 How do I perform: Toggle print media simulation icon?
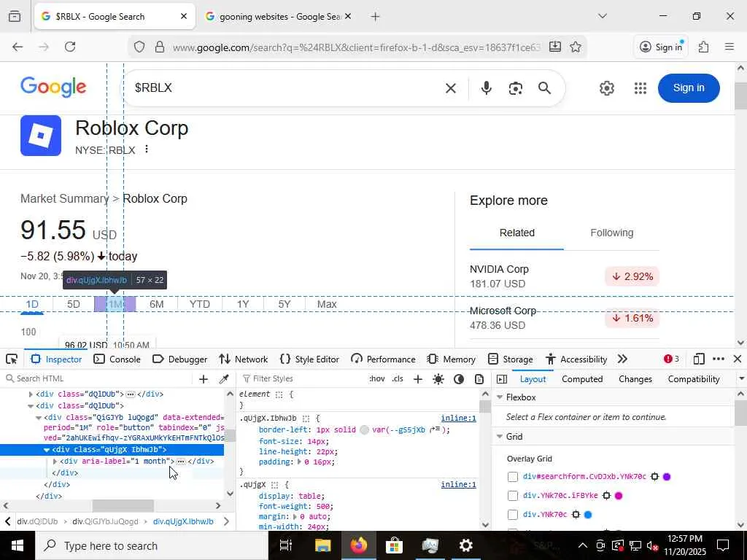tap(479, 379)
